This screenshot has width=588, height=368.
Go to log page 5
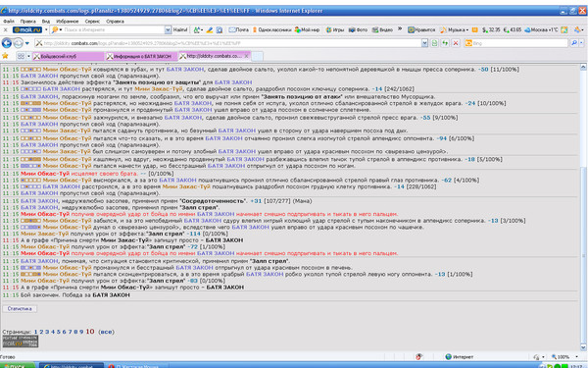(58, 332)
